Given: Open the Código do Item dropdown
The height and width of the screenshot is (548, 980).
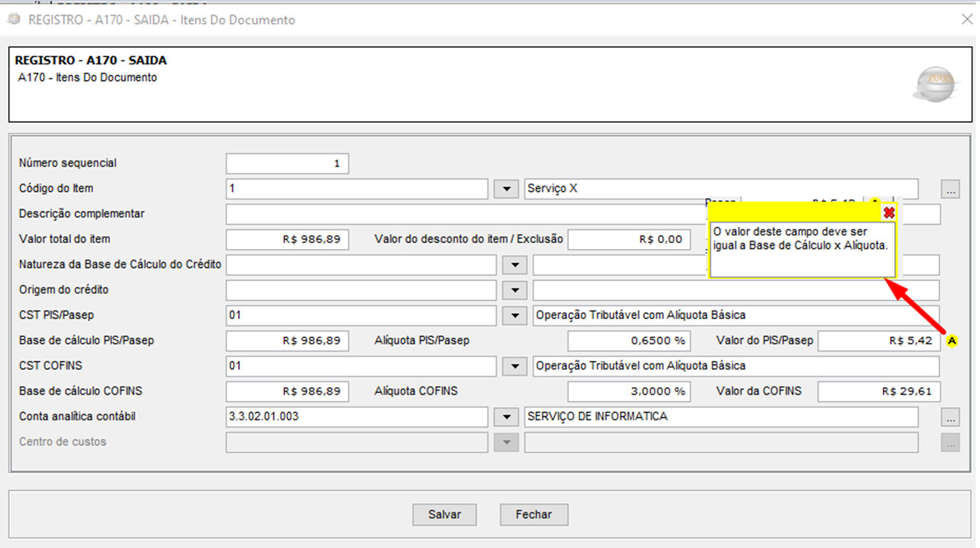Looking at the screenshot, I should click(x=506, y=189).
